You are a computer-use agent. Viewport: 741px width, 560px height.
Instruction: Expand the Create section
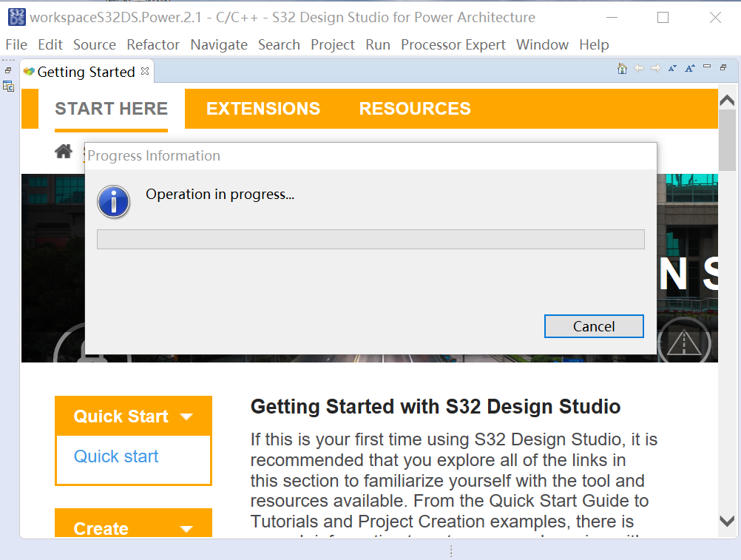coord(133,524)
